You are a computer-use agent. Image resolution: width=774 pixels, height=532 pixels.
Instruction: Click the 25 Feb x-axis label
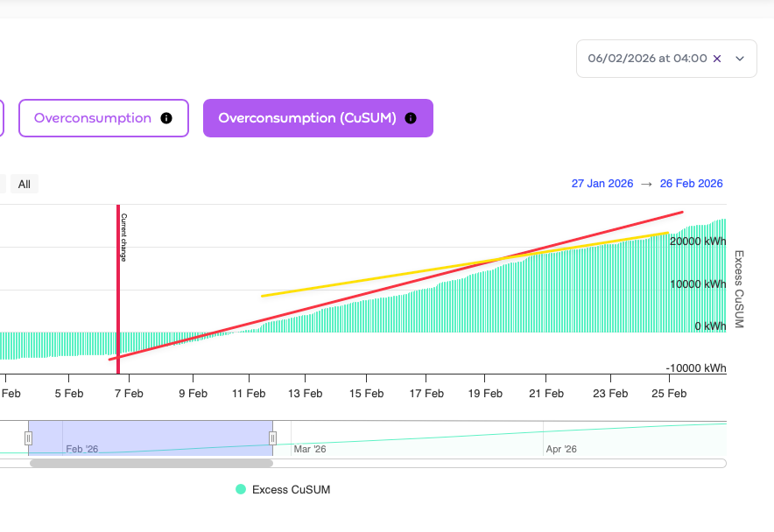click(x=669, y=394)
